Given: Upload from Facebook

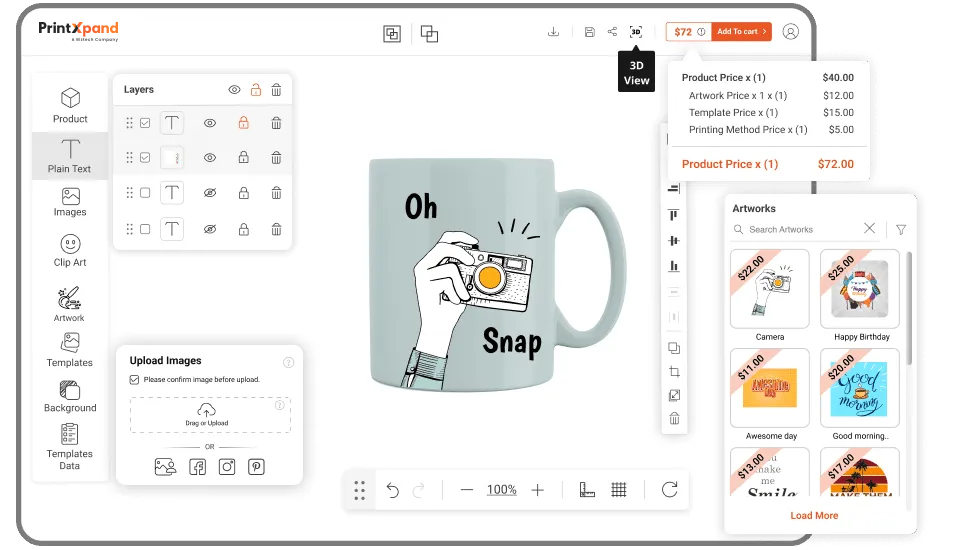Looking at the screenshot, I should tap(198, 467).
